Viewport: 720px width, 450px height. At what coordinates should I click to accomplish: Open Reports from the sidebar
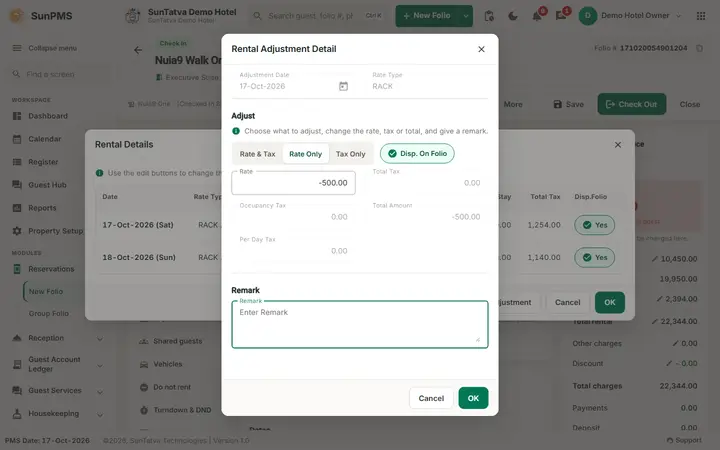pyautogui.click(x=42, y=208)
